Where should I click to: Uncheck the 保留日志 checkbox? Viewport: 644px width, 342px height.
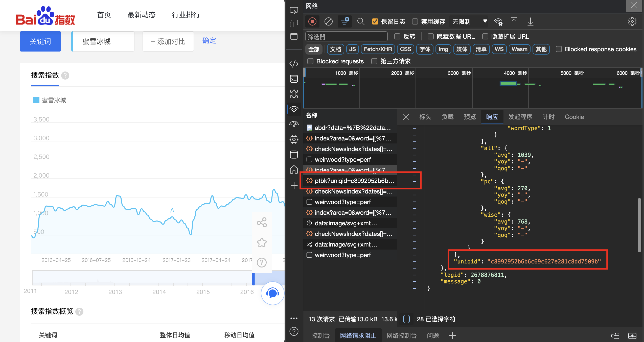click(x=375, y=21)
